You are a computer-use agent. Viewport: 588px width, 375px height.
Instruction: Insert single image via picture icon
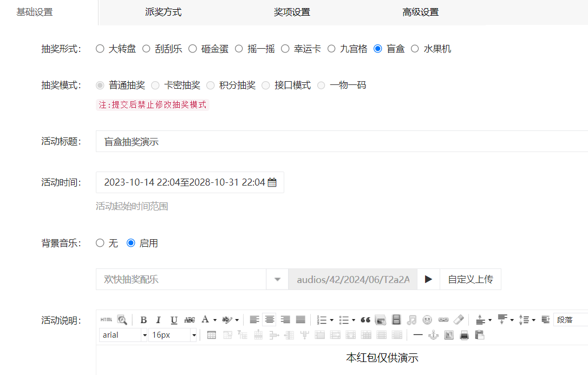point(449,335)
